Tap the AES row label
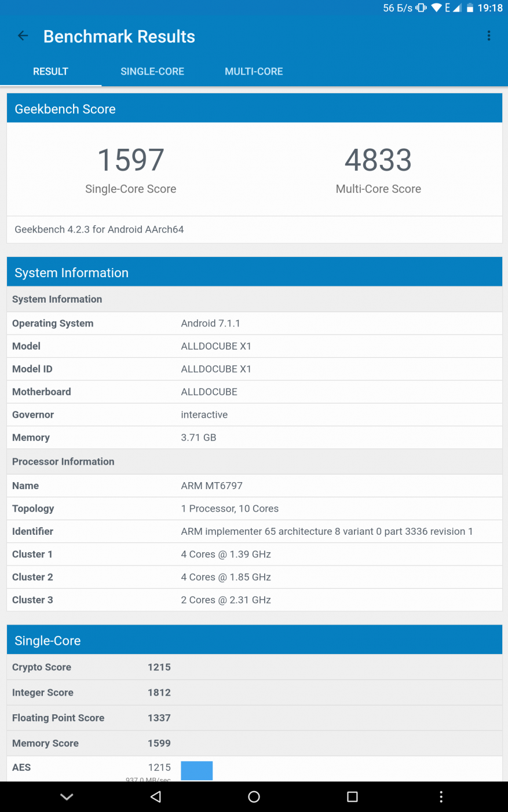Image resolution: width=508 pixels, height=812 pixels. tap(21, 767)
